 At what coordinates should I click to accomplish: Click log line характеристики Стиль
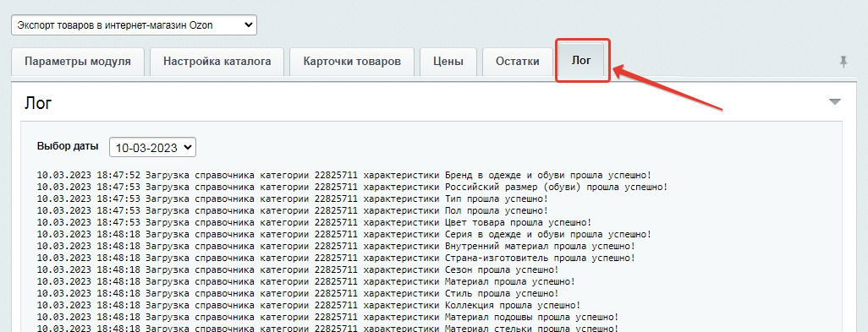[298, 293]
